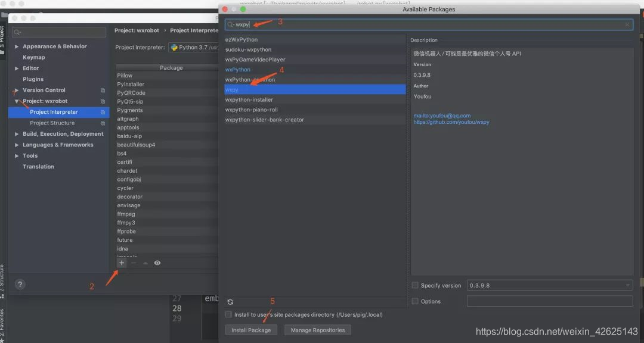Select Project Structure in settings tree
Screen dimensions: 644x343
click(x=52, y=123)
